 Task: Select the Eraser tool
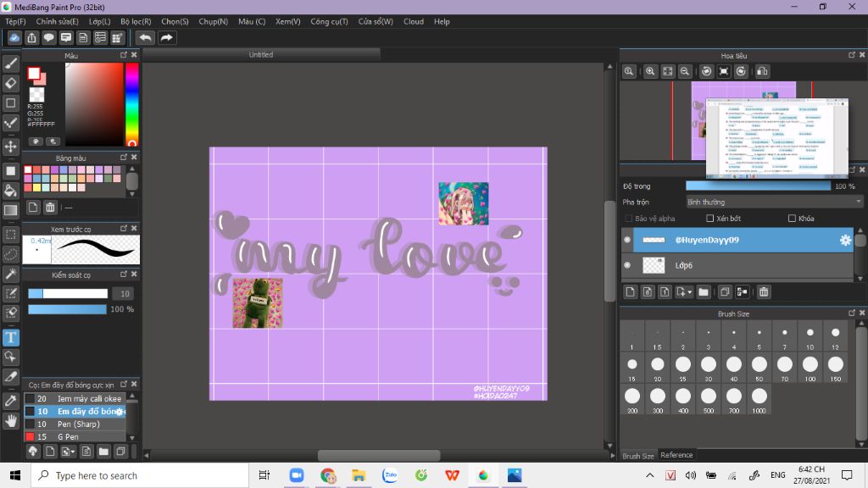pyautogui.click(x=10, y=84)
